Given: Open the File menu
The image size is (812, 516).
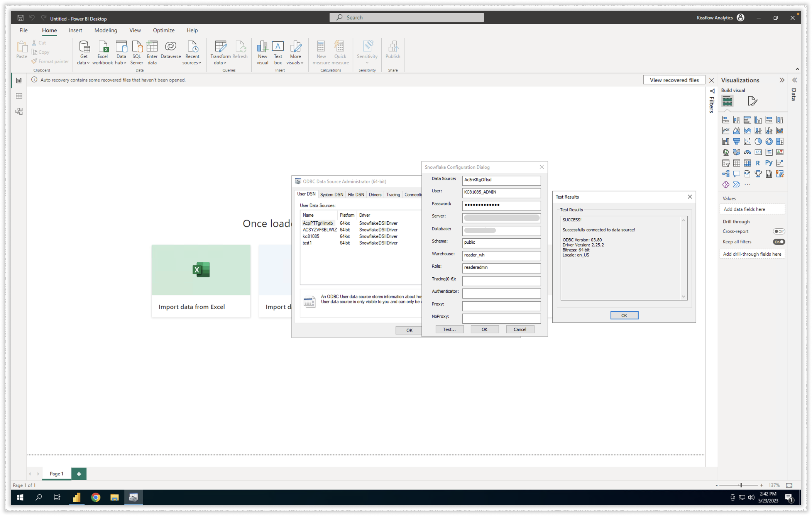Looking at the screenshot, I should 24,30.
